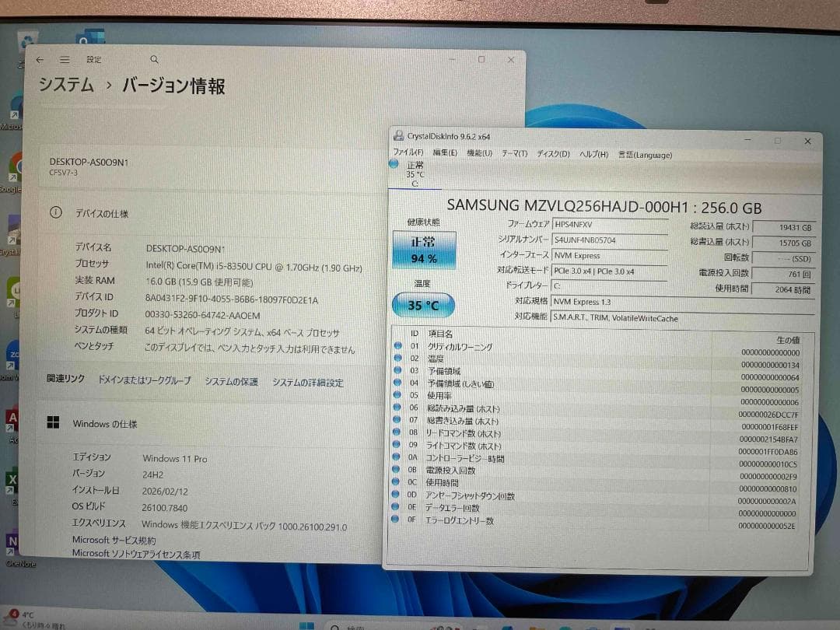Click the back arrow in the Settings window
Screen dimensions: 840x630
coord(40,59)
